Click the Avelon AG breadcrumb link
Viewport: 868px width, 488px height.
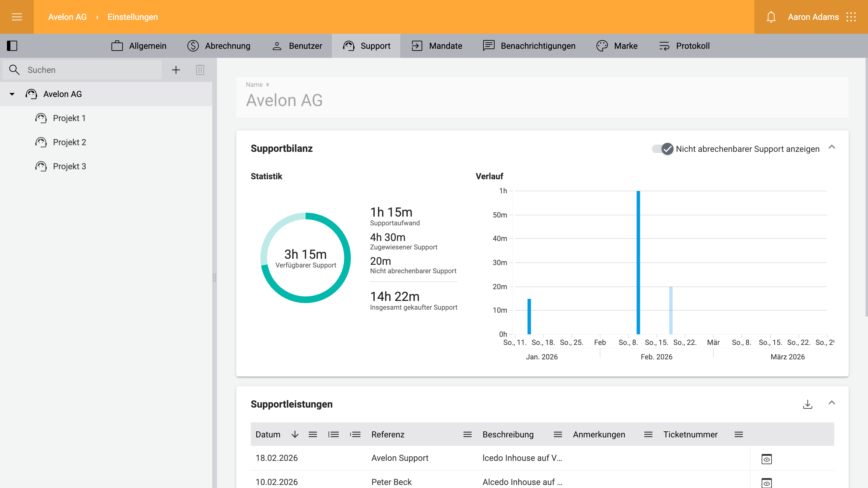(67, 17)
